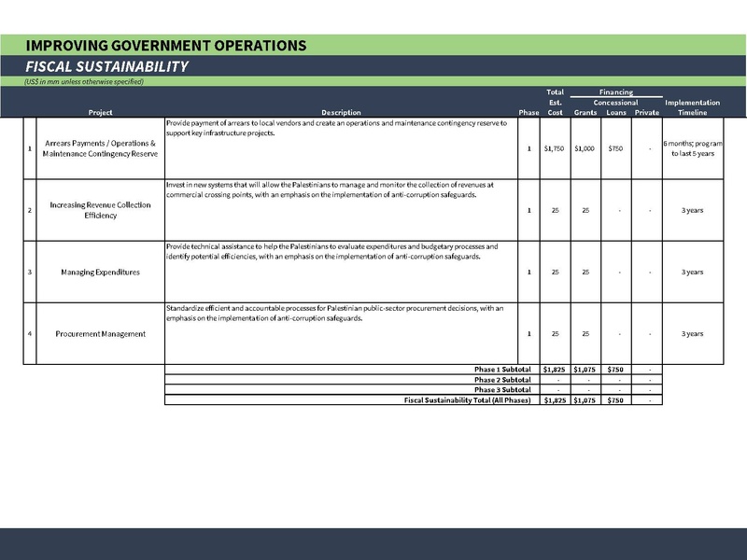Select the 'Managing Expenditures' project cell

pos(100,273)
